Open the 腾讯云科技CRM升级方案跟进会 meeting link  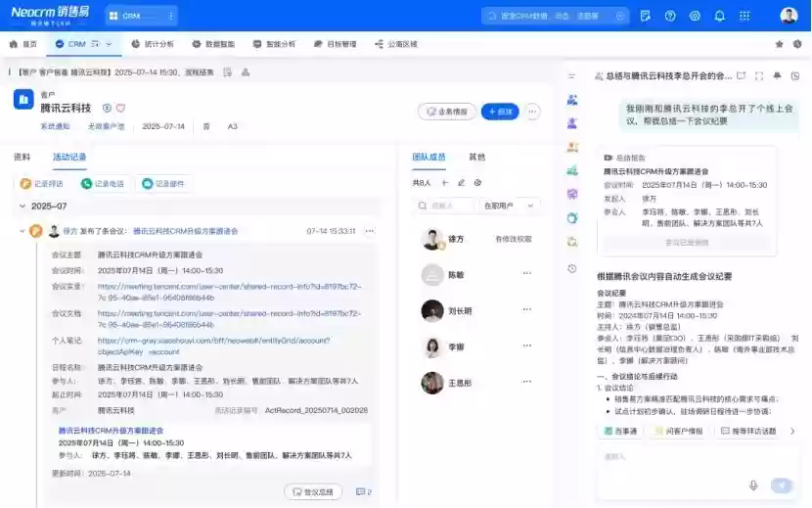(186, 231)
